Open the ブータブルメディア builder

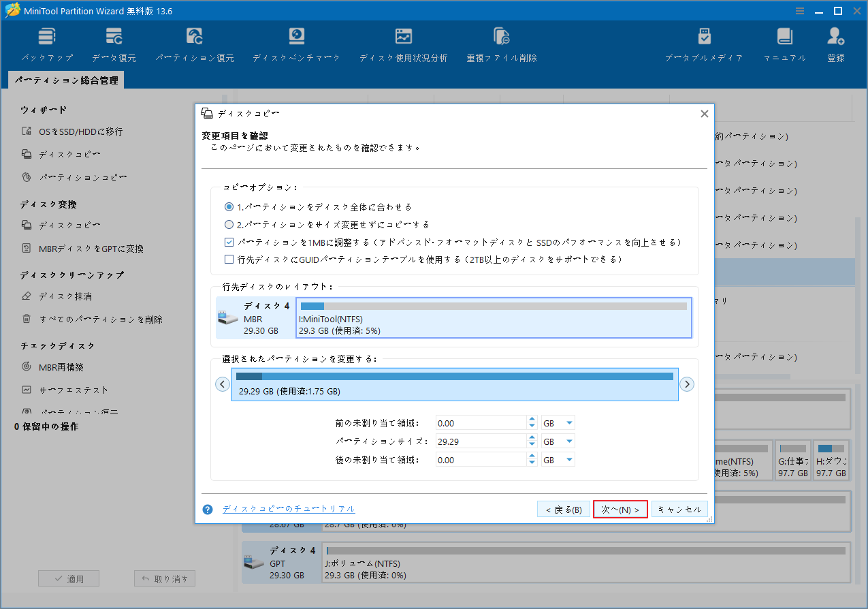tap(704, 42)
